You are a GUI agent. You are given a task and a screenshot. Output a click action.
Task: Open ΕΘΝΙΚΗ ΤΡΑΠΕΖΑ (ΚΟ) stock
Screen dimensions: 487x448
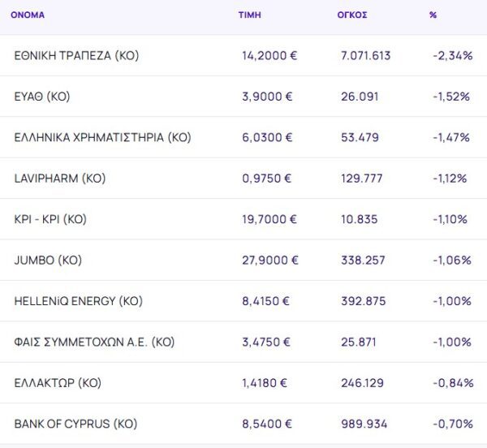coord(77,55)
